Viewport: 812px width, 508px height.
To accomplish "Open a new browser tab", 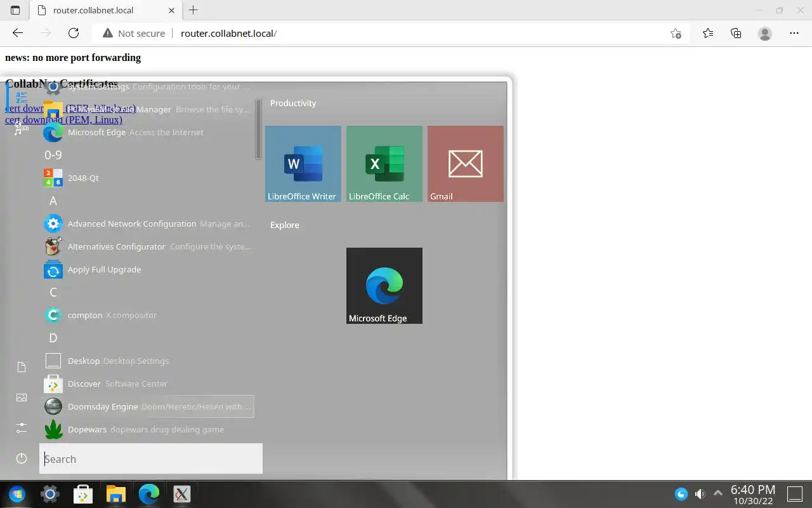I will click(x=193, y=10).
